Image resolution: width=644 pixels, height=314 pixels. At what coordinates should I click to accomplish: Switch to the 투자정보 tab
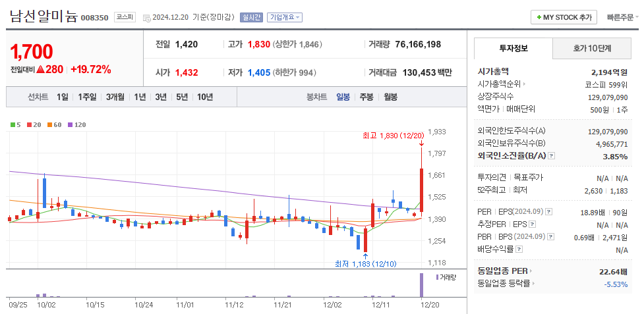(513, 48)
